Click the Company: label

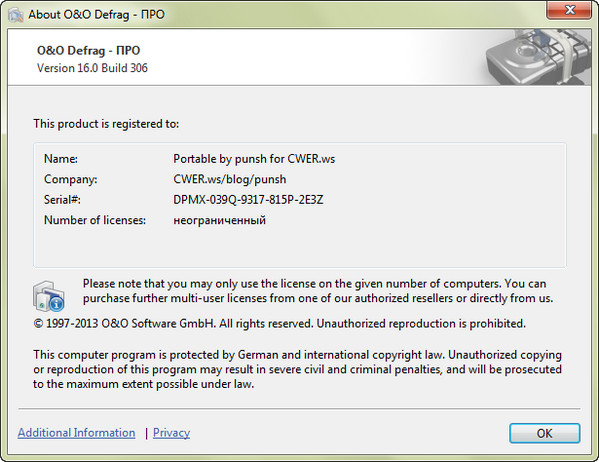[70, 179]
